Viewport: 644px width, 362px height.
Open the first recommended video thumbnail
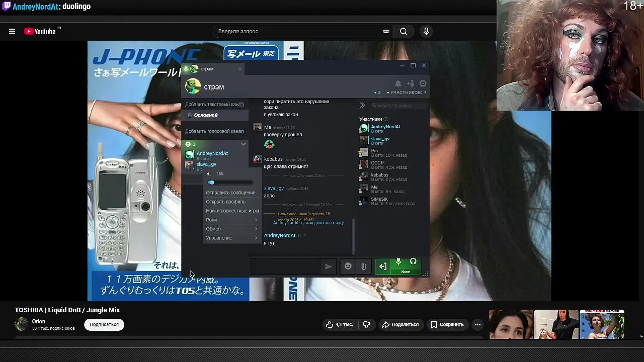pos(511,325)
